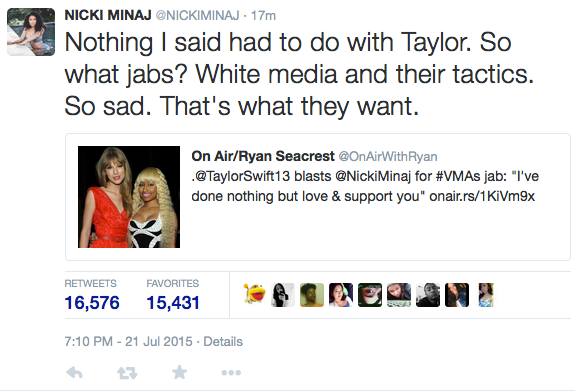
Task: Follow the onair.rs/1KiVm9x link
Action: 482,196
